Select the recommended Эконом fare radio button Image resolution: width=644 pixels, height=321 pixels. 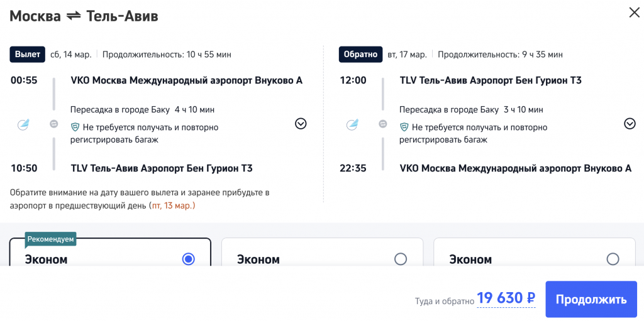(188, 259)
